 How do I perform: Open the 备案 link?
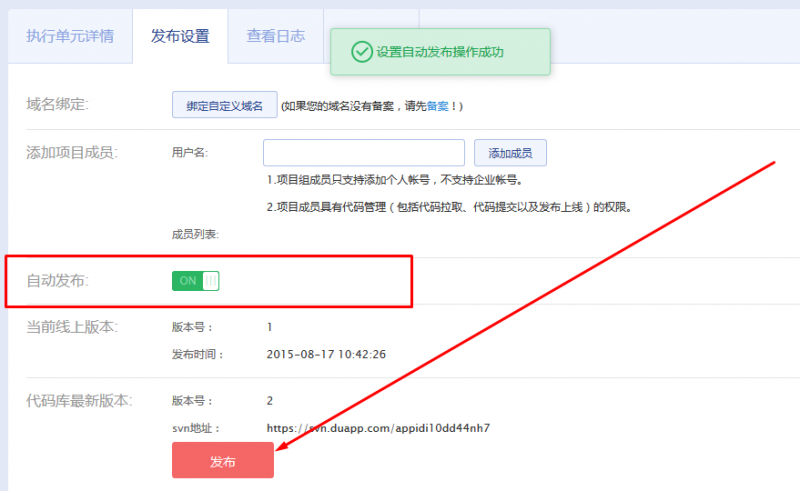437,106
